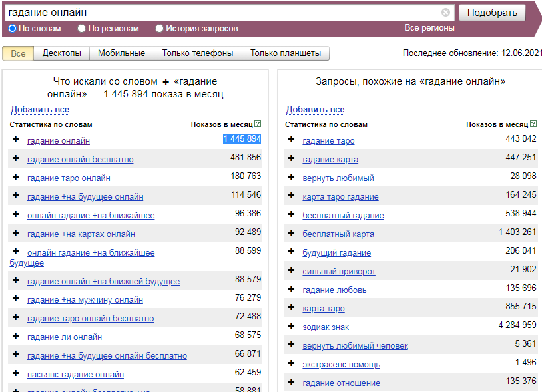Switch to 'Все' devices tab
Image resolution: width=542 pixels, height=392 pixels.
pos(18,53)
